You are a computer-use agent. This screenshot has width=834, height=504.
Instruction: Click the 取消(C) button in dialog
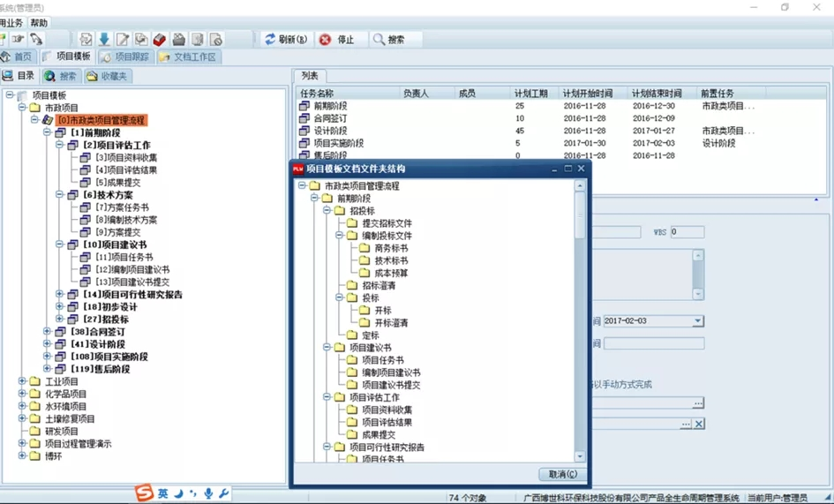pyautogui.click(x=562, y=474)
